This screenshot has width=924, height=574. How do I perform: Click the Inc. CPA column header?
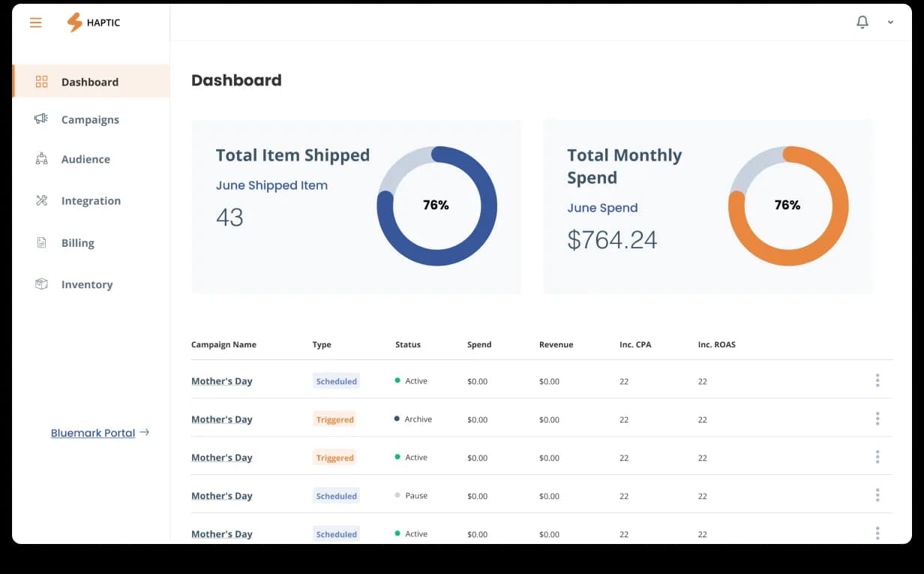click(x=635, y=344)
